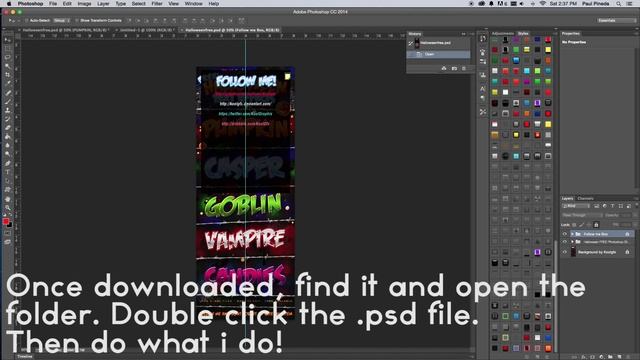This screenshot has width=640, height=360.
Task: Expand the Halloween FREE Photoshop group
Action: [572, 242]
